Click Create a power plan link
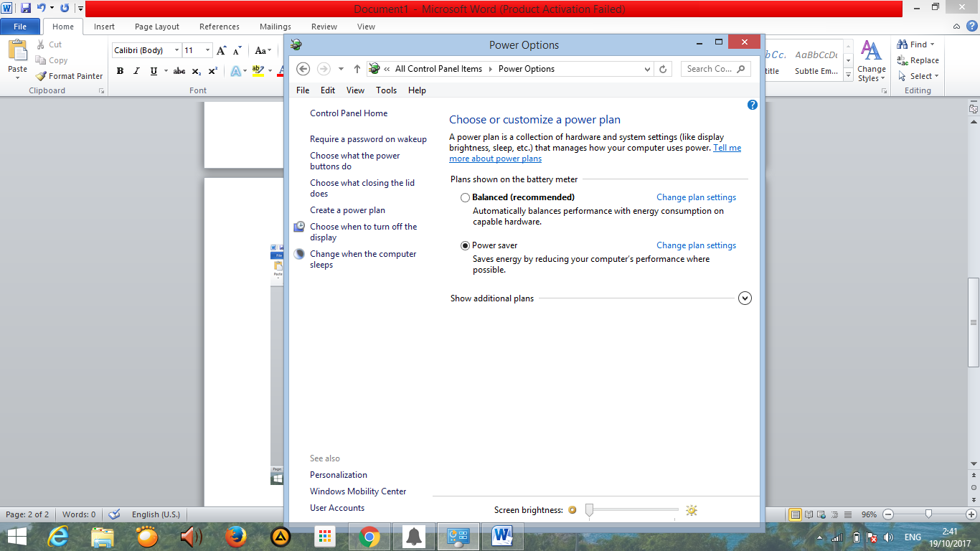 (x=347, y=210)
